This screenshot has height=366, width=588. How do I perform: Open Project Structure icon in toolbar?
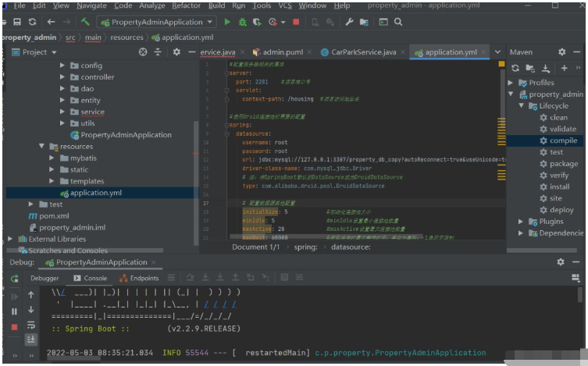(x=364, y=22)
